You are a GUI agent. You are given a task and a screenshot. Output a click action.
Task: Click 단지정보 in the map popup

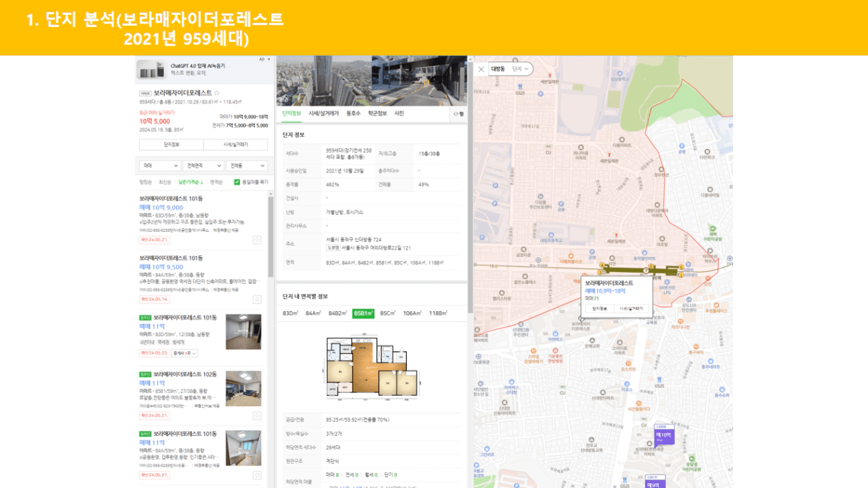599,309
